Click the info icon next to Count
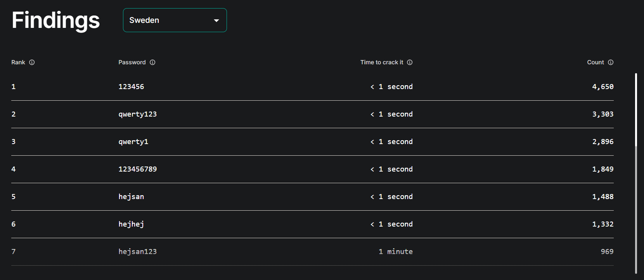 611,62
